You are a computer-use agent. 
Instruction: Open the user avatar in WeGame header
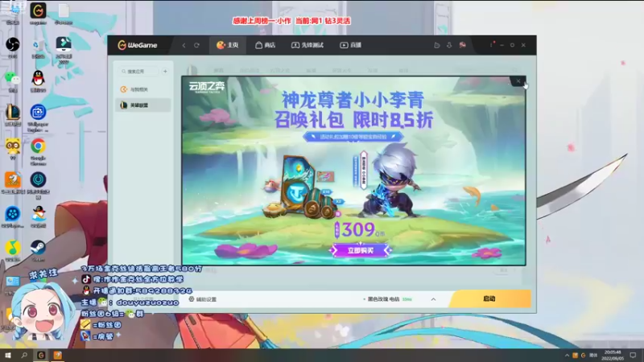coord(462,45)
